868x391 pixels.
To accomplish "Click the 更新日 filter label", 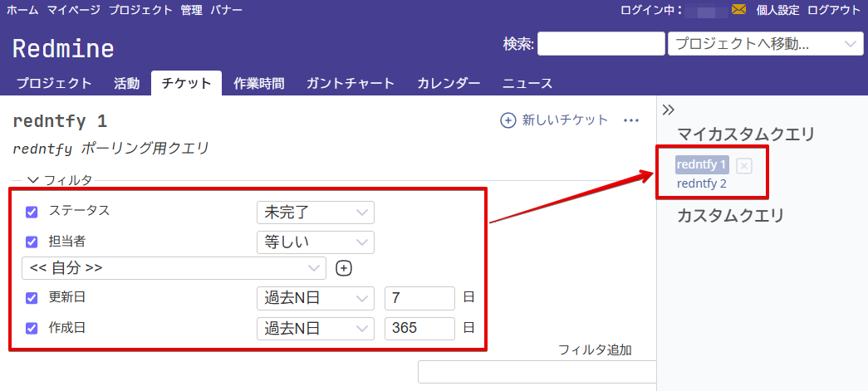I will [x=67, y=297].
